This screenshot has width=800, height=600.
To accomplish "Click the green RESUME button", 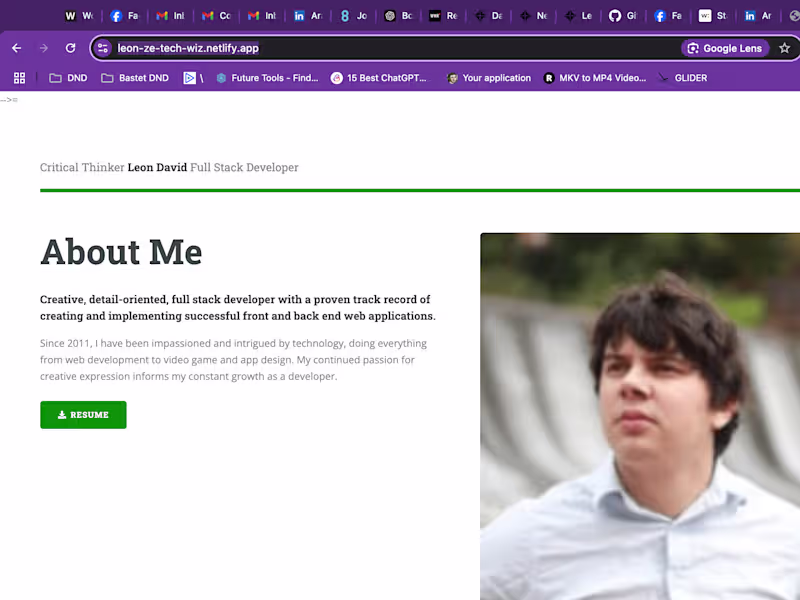I will coord(83,414).
